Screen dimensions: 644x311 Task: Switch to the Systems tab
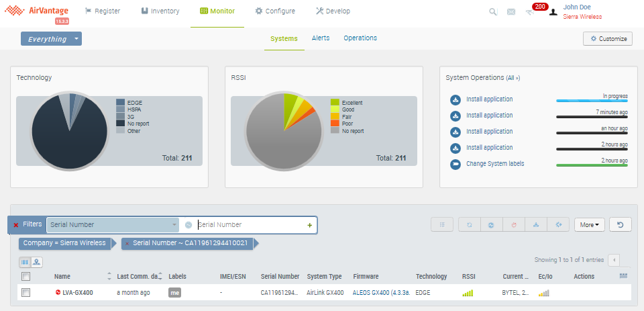(284, 39)
